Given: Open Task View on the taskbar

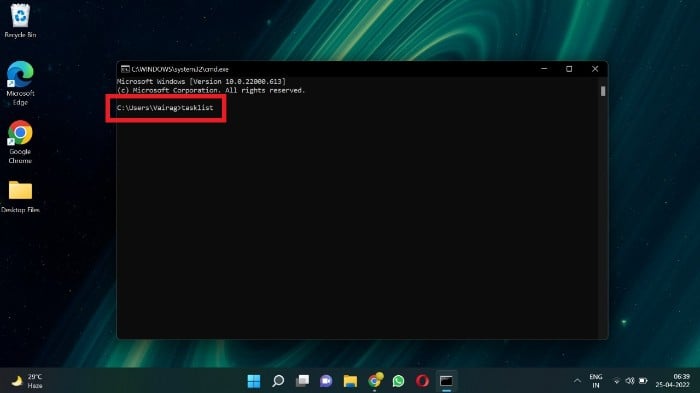Looking at the screenshot, I should [x=302, y=381].
